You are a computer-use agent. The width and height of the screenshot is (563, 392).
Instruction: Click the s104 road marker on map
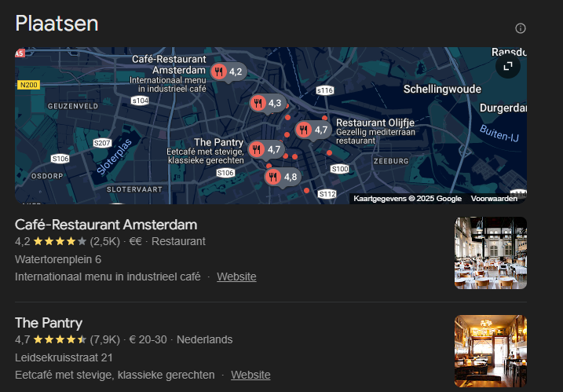coord(140,101)
